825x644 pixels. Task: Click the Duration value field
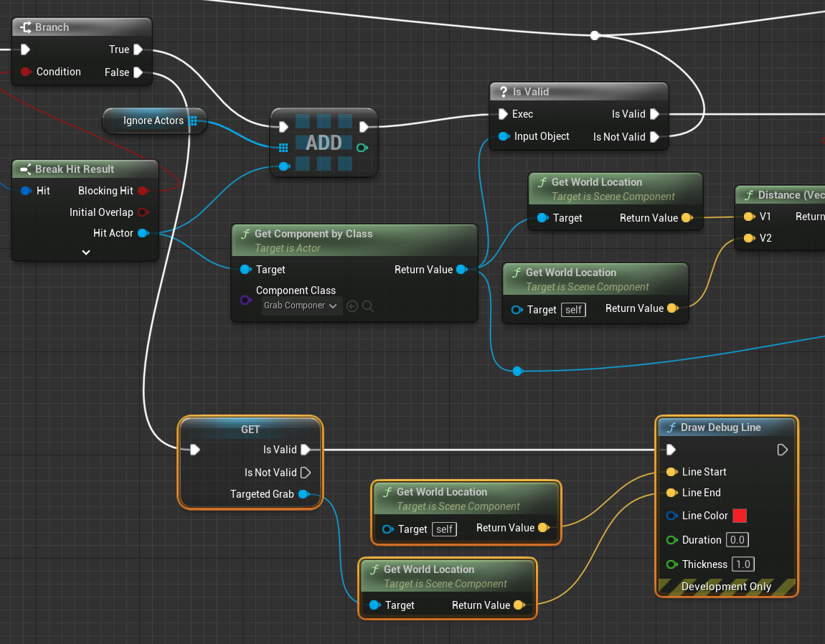pyautogui.click(x=737, y=540)
